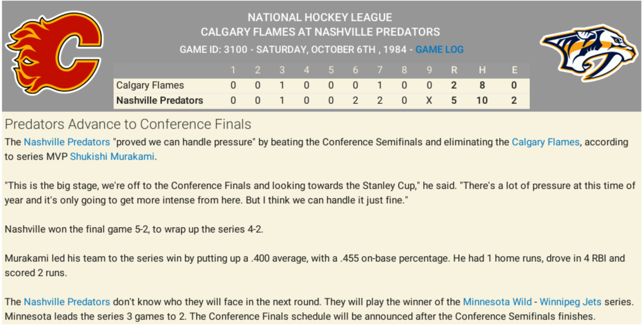Click the NATIONAL HOCKEY LEAGUE title text

[320, 17]
